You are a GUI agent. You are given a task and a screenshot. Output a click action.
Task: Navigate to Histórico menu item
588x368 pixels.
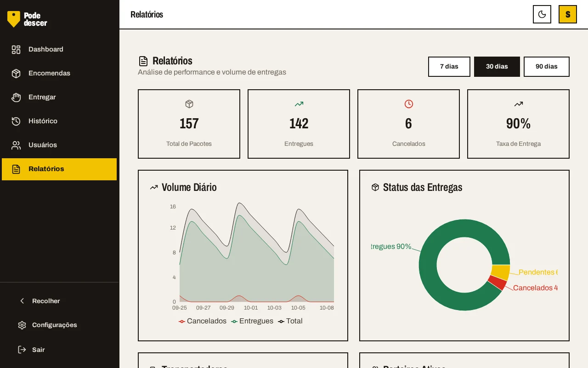point(59,121)
